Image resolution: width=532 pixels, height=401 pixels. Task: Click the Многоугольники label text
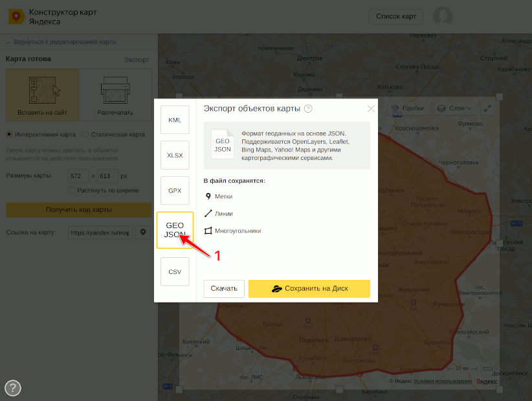(x=238, y=231)
